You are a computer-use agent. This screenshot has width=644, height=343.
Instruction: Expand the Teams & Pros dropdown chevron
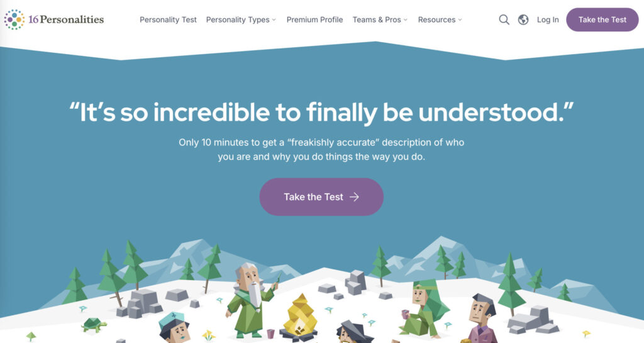pos(406,20)
